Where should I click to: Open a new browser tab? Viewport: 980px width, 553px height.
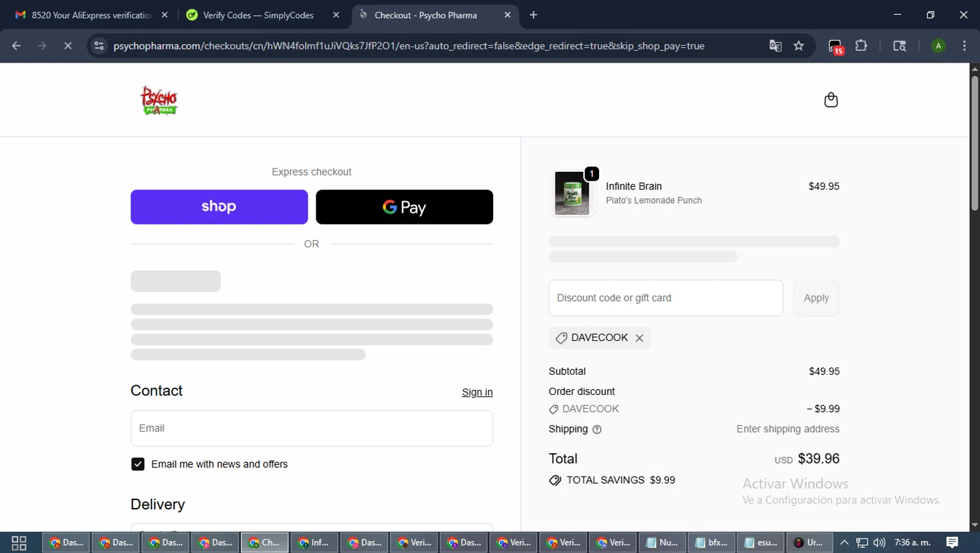coord(533,15)
